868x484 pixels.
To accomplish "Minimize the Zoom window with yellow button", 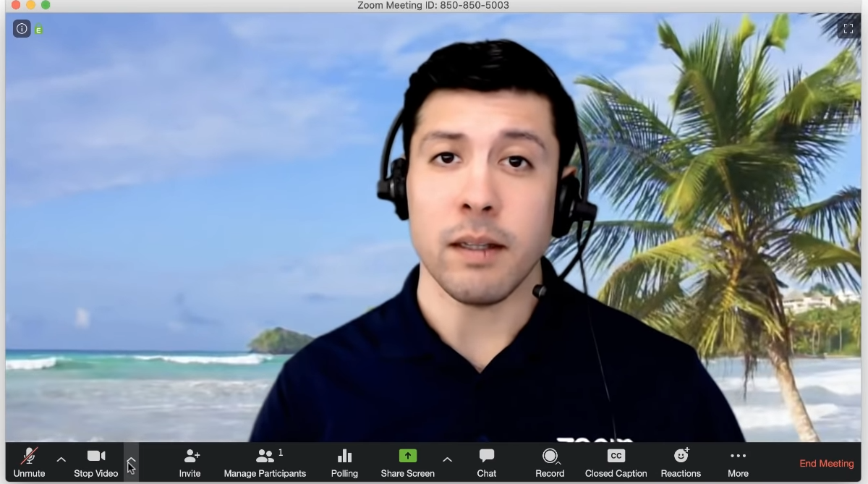I will (x=30, y=5).
